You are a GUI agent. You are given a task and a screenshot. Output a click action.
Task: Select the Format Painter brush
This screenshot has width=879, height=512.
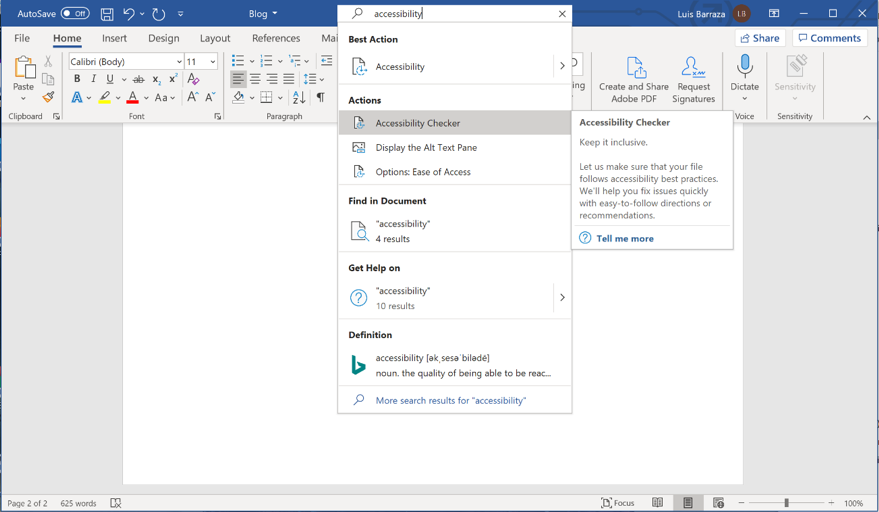[48, 97]
